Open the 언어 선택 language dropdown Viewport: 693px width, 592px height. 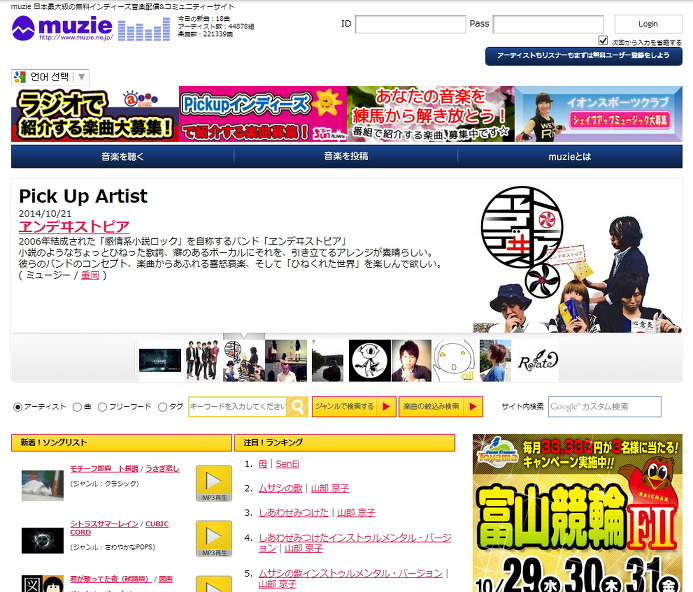(50, 77)
